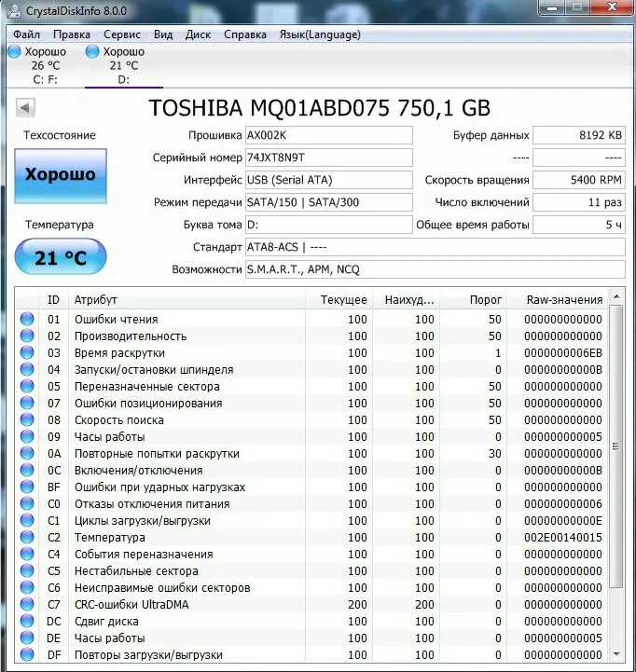Click status icon for Циклы загрузки/выгрузки row

[x=27, y=520]
